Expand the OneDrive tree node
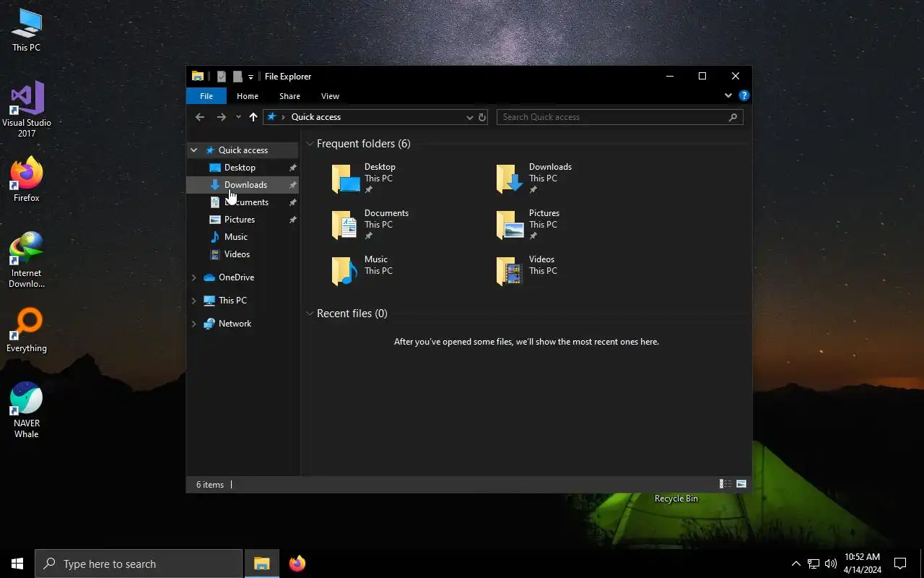 [193, 277]
